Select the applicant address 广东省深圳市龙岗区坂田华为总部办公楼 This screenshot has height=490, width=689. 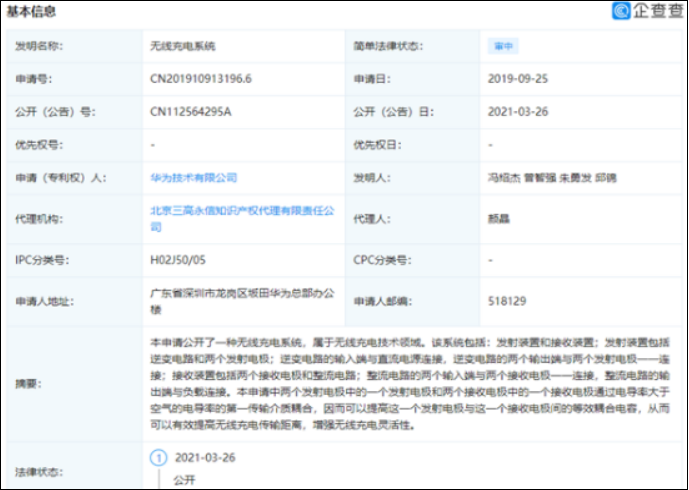pyautogui.click(x=242, y=301)
